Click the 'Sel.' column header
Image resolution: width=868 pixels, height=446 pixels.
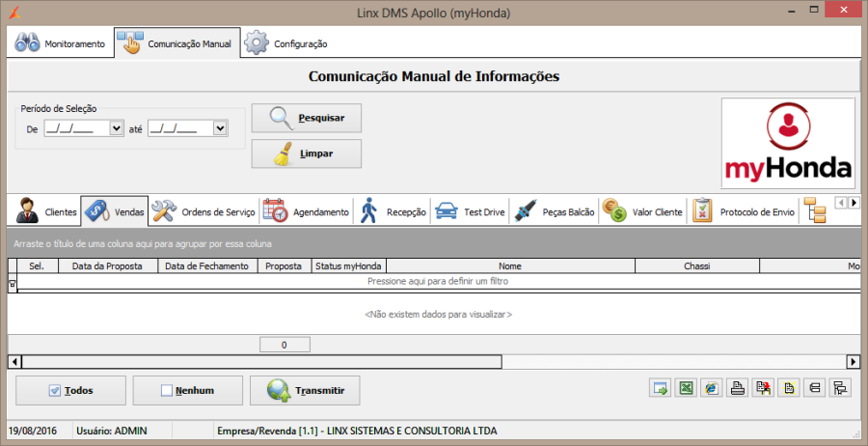pos(37,266)
